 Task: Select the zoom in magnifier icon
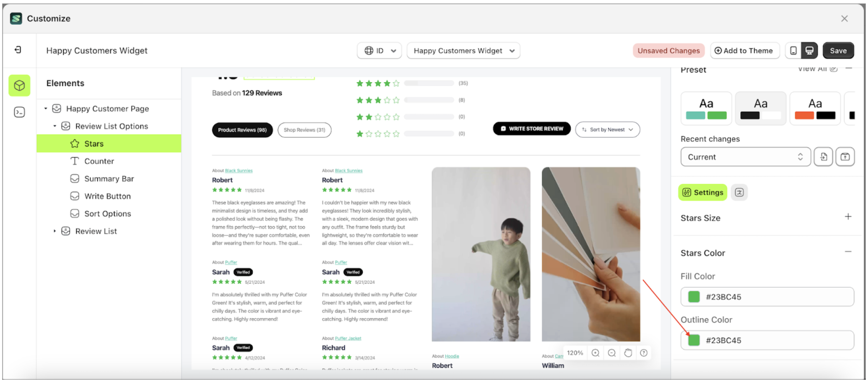595,352
